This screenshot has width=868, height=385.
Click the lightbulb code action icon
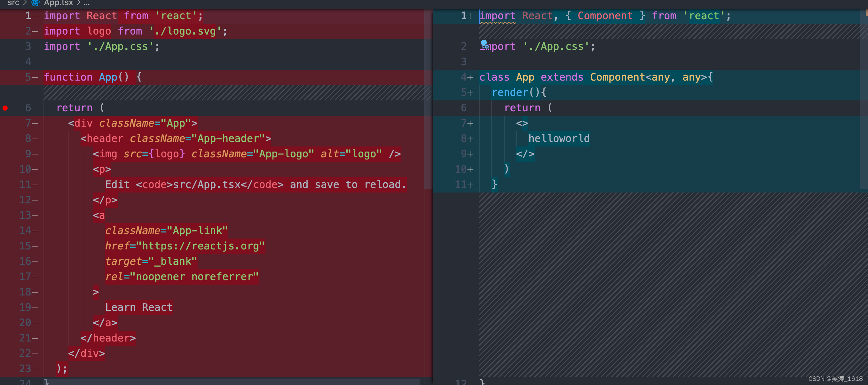tap(484, 43)
